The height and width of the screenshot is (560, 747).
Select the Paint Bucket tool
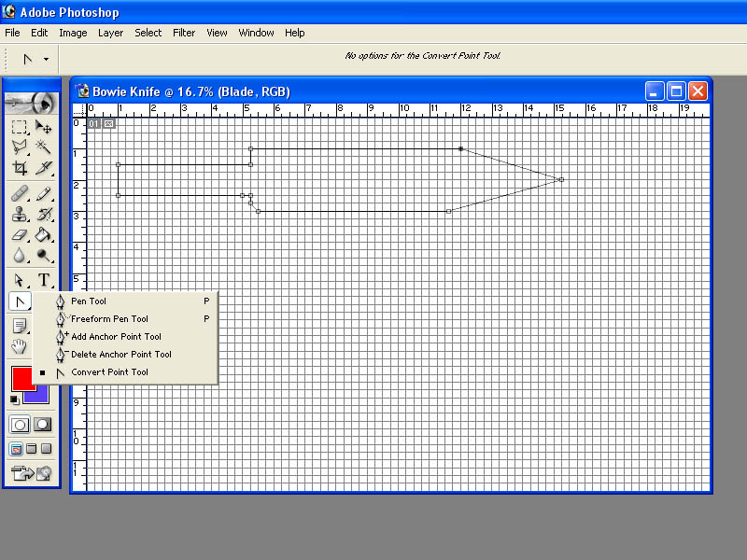(x=43, y=235)
